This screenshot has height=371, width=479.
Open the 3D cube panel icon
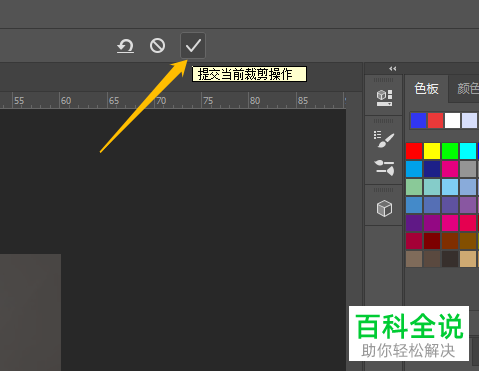coord(384,208)
